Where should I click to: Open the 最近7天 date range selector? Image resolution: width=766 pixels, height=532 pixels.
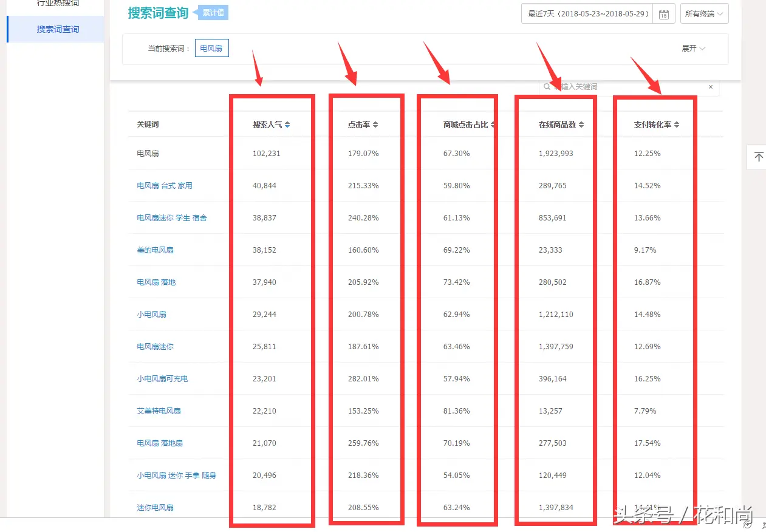pyautogui.click(x=587, y=14)
